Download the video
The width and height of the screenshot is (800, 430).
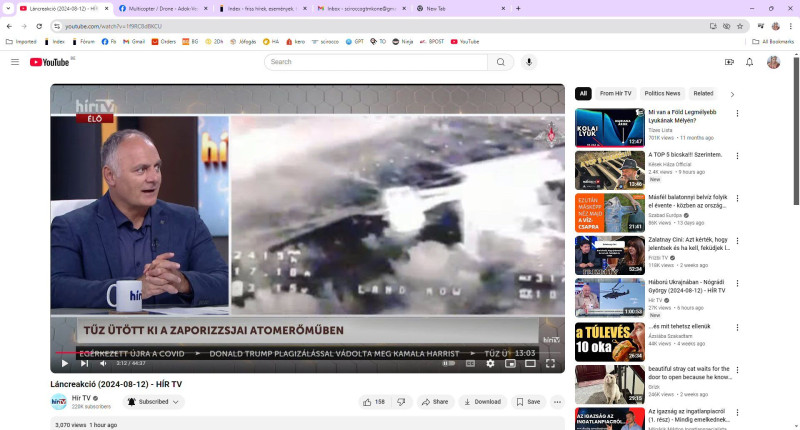482,402
